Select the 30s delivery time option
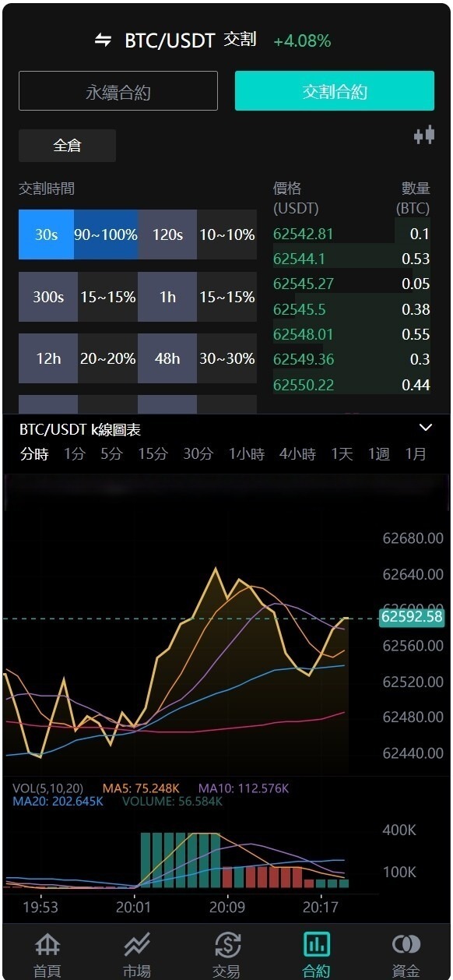Image resolution: width=453 pixels, height=980 pixels. click(46, 234)
